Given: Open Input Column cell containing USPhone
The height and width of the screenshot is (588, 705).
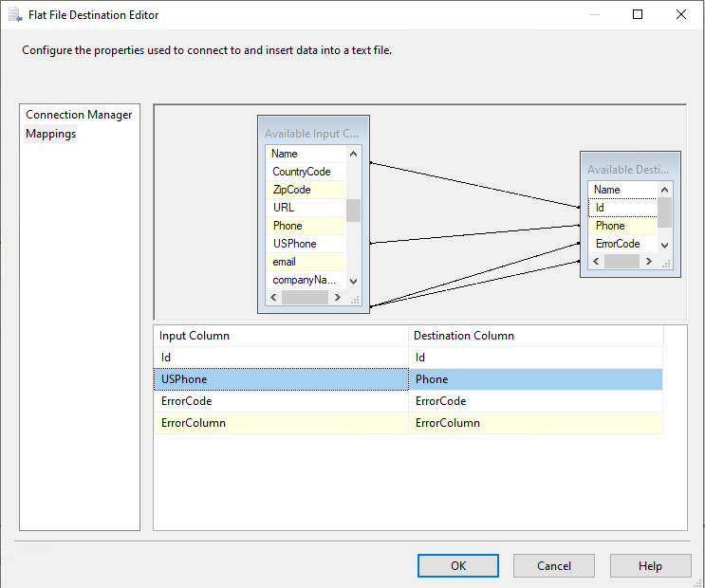Looking at the screenshot, I should pos(281,379).
